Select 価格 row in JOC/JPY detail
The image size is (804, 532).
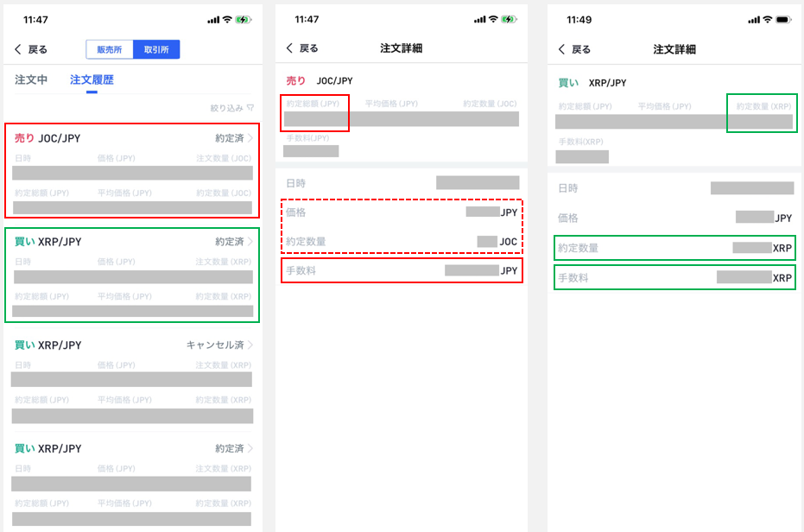tap(402, 212)
